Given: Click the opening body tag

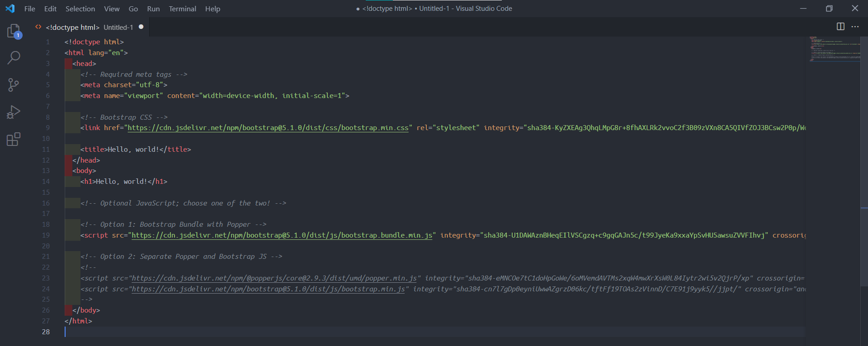Looking at the screenshot, I should 84,171.
